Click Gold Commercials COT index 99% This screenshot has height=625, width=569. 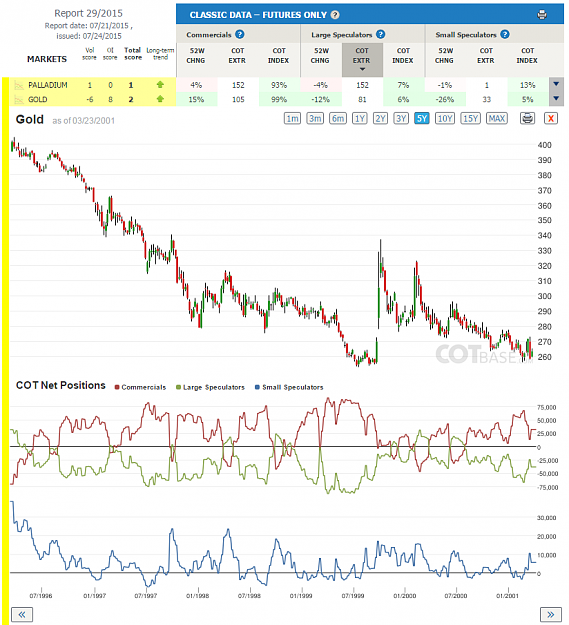click(279, 99)
